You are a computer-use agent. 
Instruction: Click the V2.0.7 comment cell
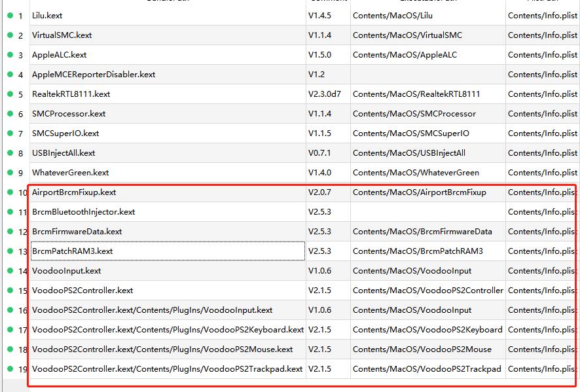pos(328,192)
